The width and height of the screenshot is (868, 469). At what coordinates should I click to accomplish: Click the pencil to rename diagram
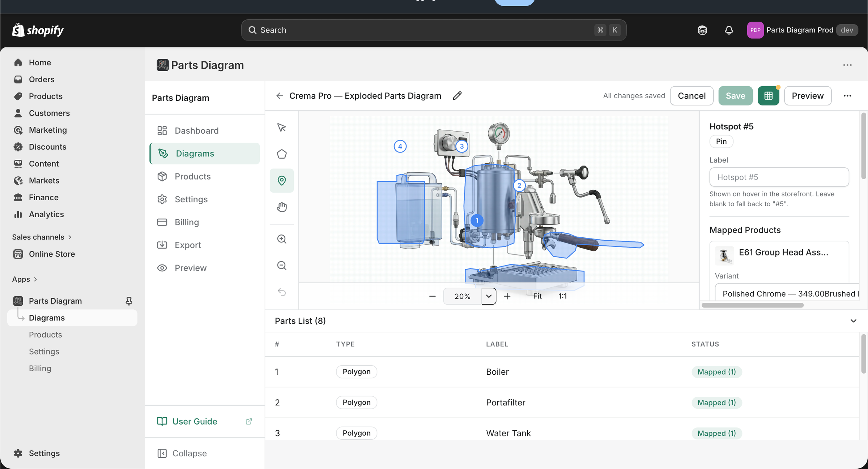click(x=457, y=96)
